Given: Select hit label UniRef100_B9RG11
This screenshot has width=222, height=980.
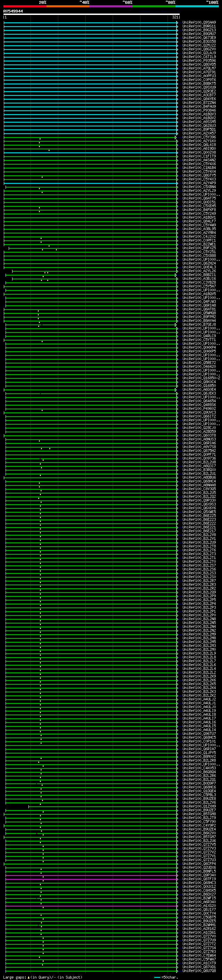Looking at the screenshot, I should 199,26.
